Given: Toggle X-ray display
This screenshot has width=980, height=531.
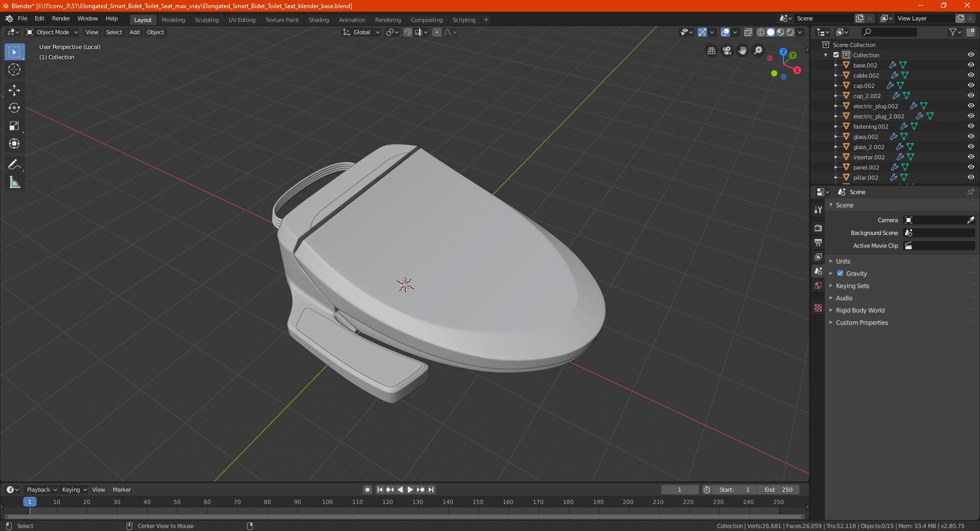Looking at the screenshot, I should coord(748,32).
